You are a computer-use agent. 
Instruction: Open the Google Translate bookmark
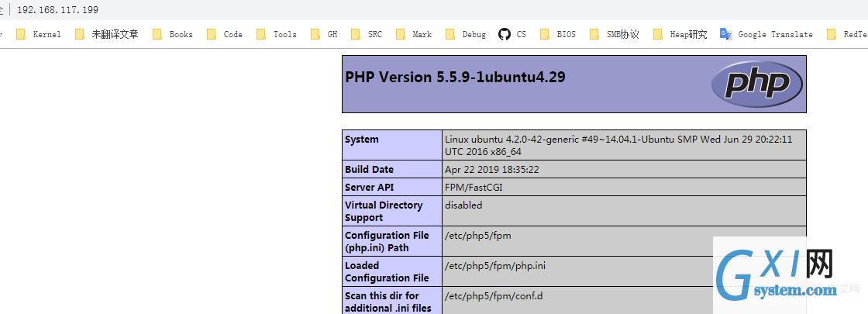tap(766, 34)
